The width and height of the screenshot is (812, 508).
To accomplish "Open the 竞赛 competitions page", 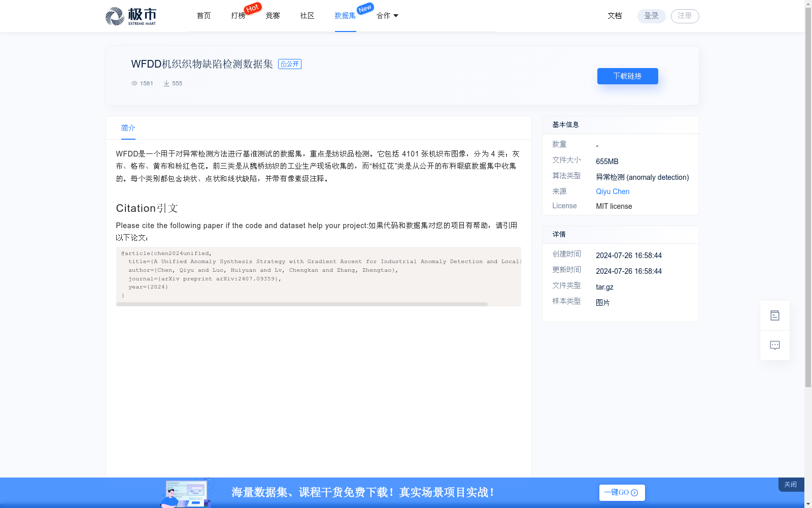I will (273, 16).
